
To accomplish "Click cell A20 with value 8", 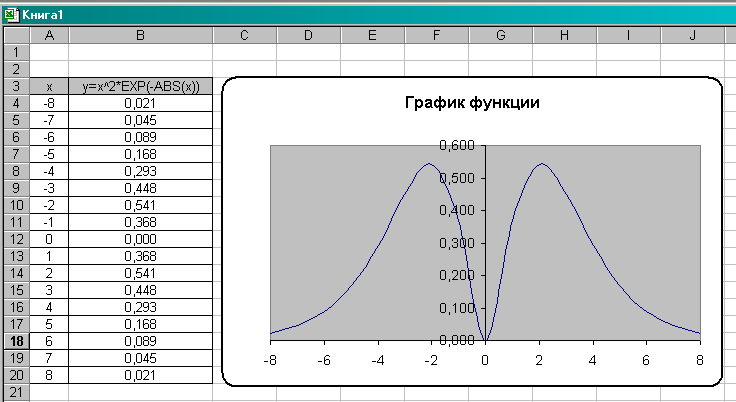I will (x=49, y=375).
